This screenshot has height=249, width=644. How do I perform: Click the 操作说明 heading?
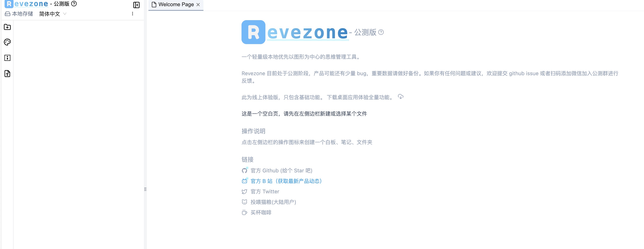point(253,131)
